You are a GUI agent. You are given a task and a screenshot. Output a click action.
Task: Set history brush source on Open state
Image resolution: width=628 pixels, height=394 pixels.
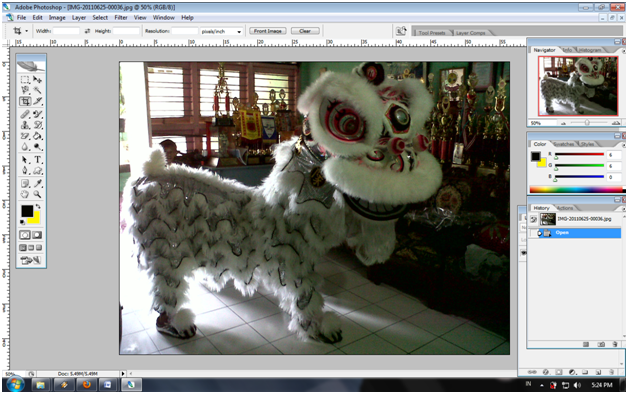[533, 233]
